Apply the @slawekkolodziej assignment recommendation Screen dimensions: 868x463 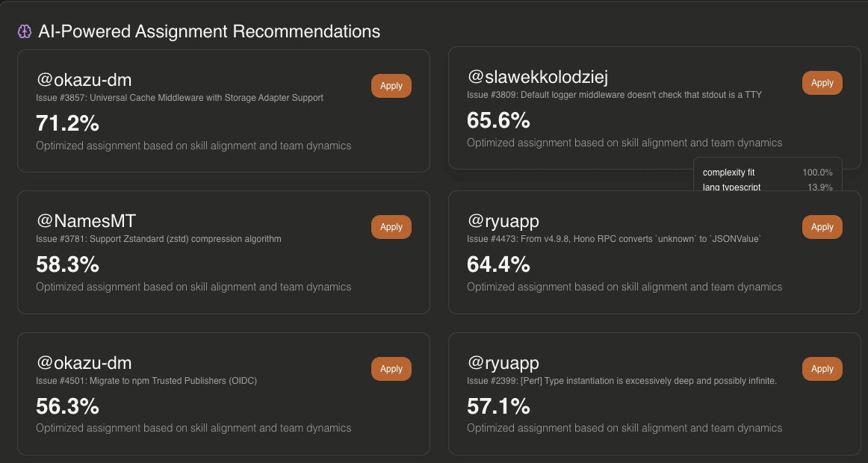click(x=822, y=83)
